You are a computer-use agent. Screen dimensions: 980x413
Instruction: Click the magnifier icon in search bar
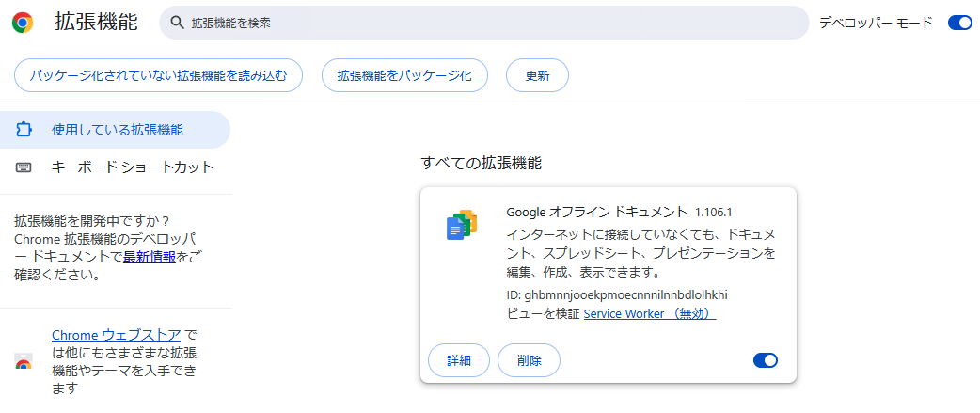(x=178, y=24)
